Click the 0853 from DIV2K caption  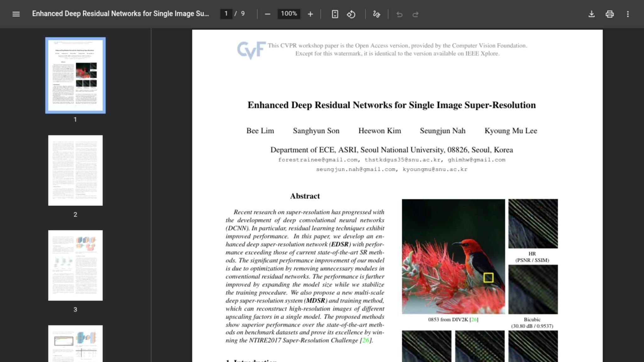453,320
